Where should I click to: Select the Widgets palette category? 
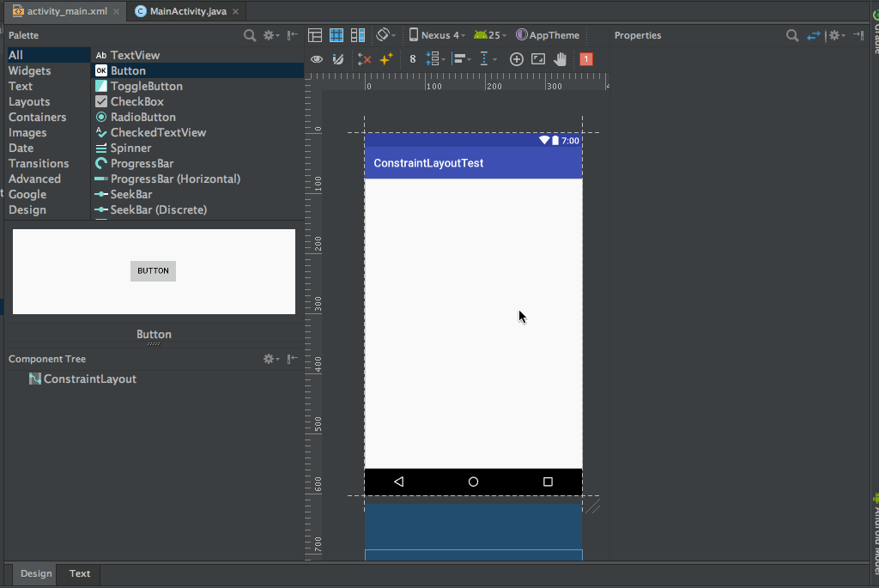[x=29, y=70]
